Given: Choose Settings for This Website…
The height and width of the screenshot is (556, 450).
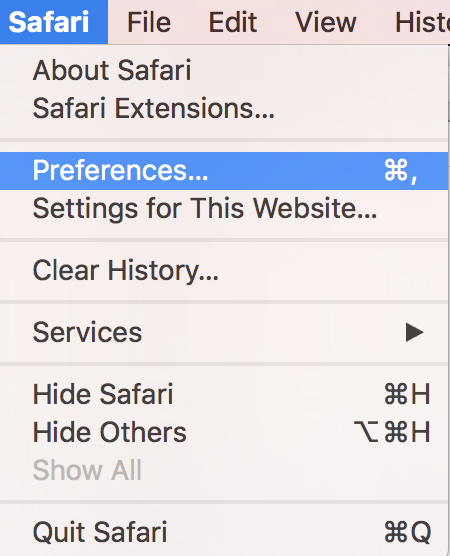Looking at the screenshot, I should click(224, 208).
